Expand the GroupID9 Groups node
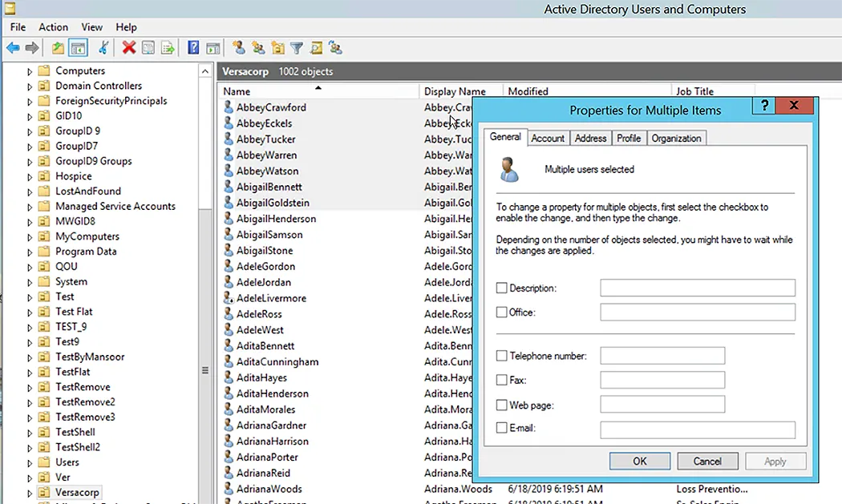Viewport: 842px width, 504px height. coord(30,161)
